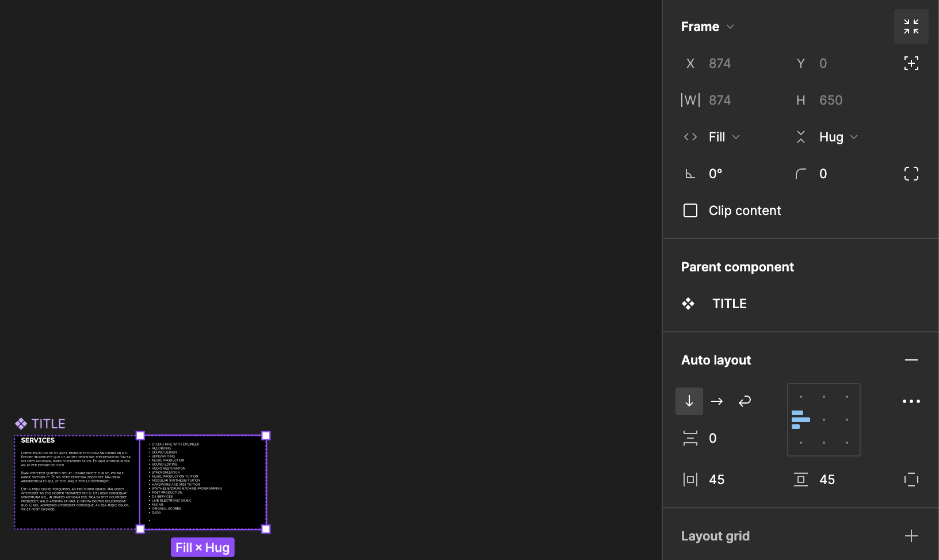
Task: Go to the TITLE parent component
Action: pos(730,304)
